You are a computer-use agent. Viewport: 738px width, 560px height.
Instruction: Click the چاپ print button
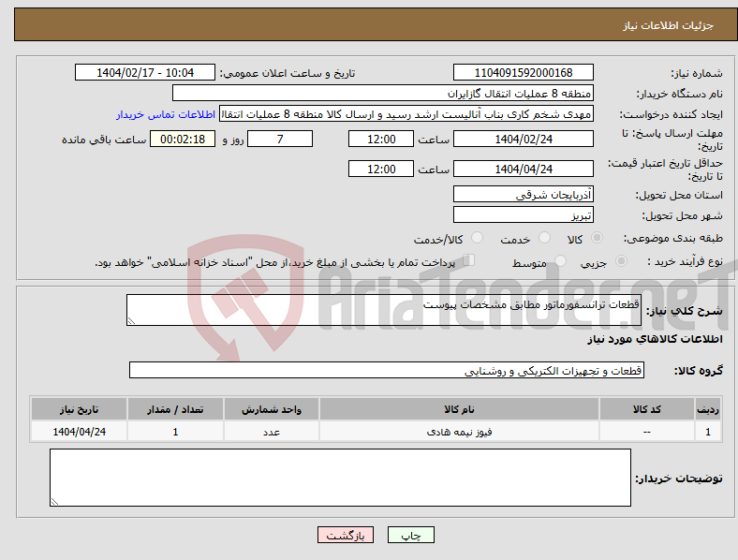pyautogui.click(x=411, y=535)
